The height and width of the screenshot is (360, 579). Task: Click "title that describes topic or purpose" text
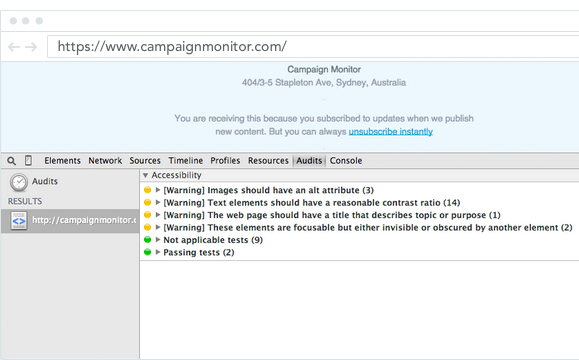click(x=416, y=215)
